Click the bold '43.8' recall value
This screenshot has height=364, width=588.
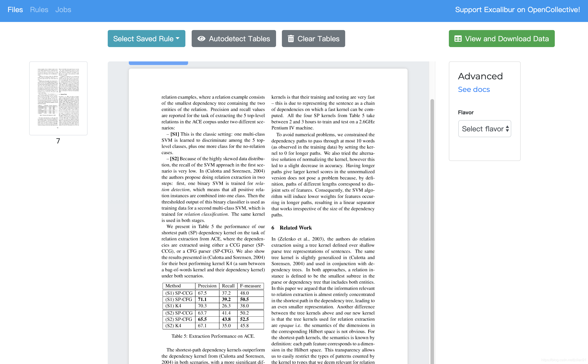pos(226,319)
